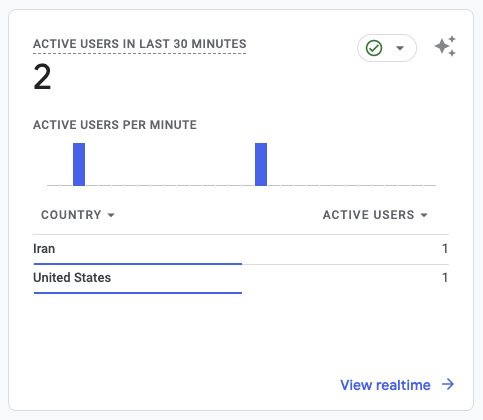Image resolution: width=483 pixels, height=420 pixels.
Task: Click the Active Users Per Minute label
Action: point(115,125)
